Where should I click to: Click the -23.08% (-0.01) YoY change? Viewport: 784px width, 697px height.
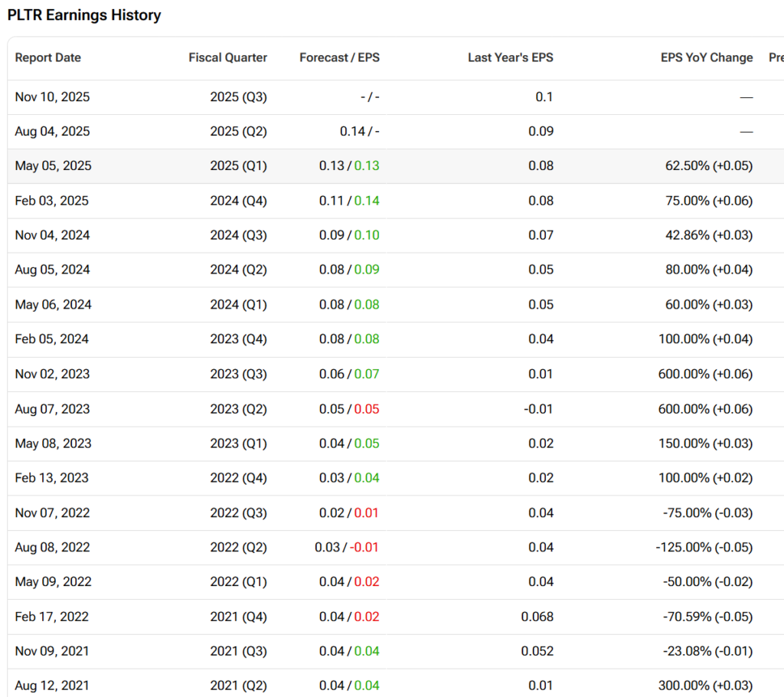point(708,651)
